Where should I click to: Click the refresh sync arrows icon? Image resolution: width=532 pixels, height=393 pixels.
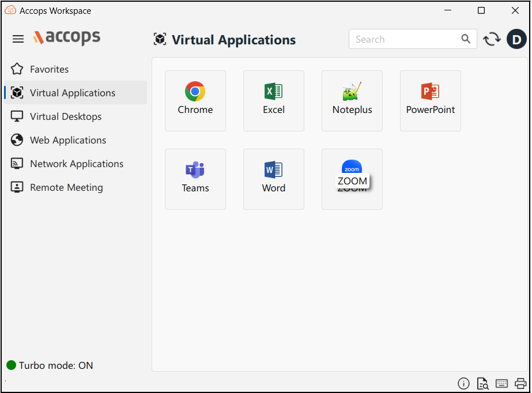click(492, 39)
